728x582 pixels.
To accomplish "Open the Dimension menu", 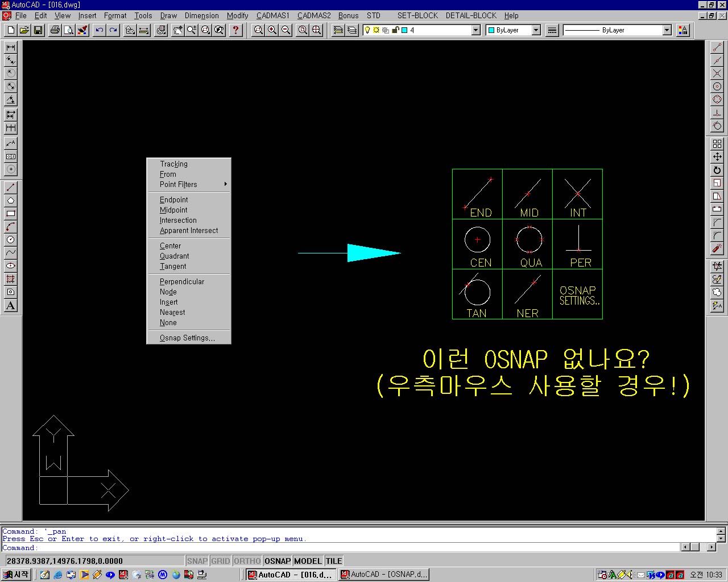I will (x=201, y=15).
